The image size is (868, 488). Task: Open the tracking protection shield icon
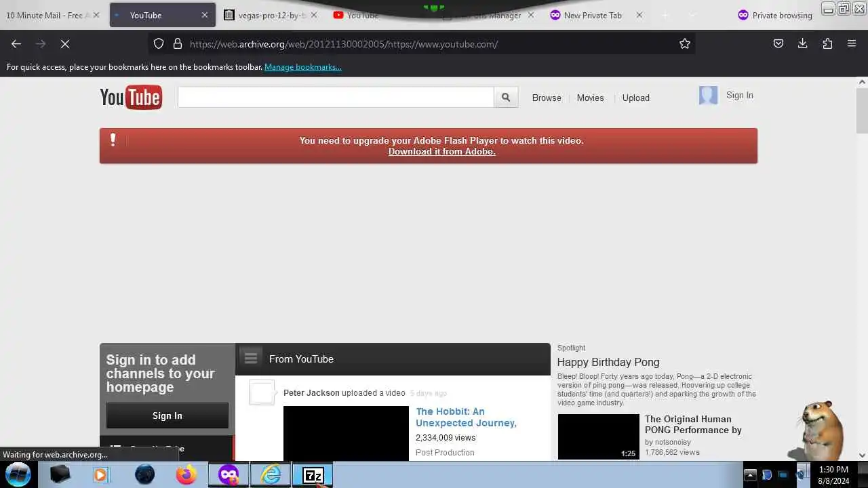tap(159, 43)
